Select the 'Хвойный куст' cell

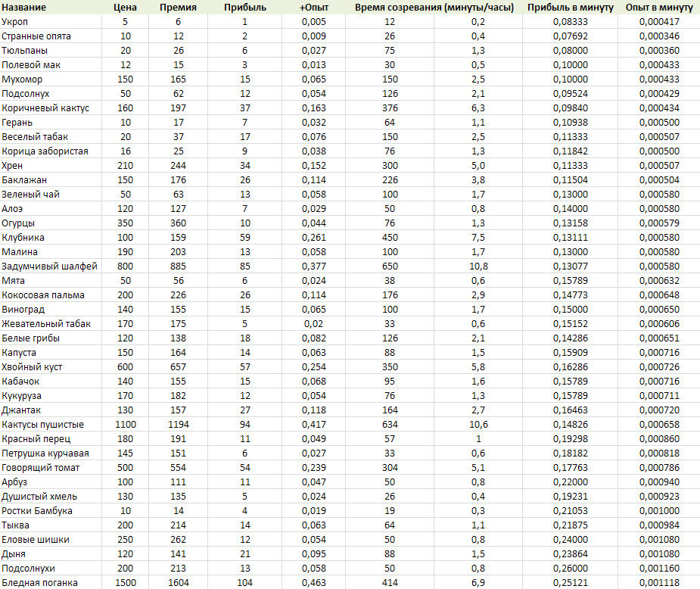pos(32,367)
